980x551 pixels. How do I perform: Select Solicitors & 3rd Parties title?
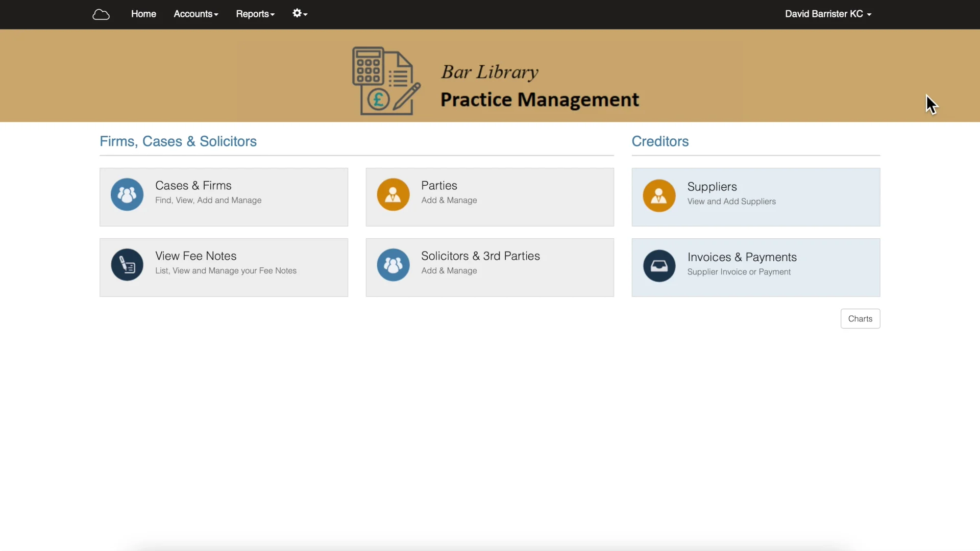point(480,256)
